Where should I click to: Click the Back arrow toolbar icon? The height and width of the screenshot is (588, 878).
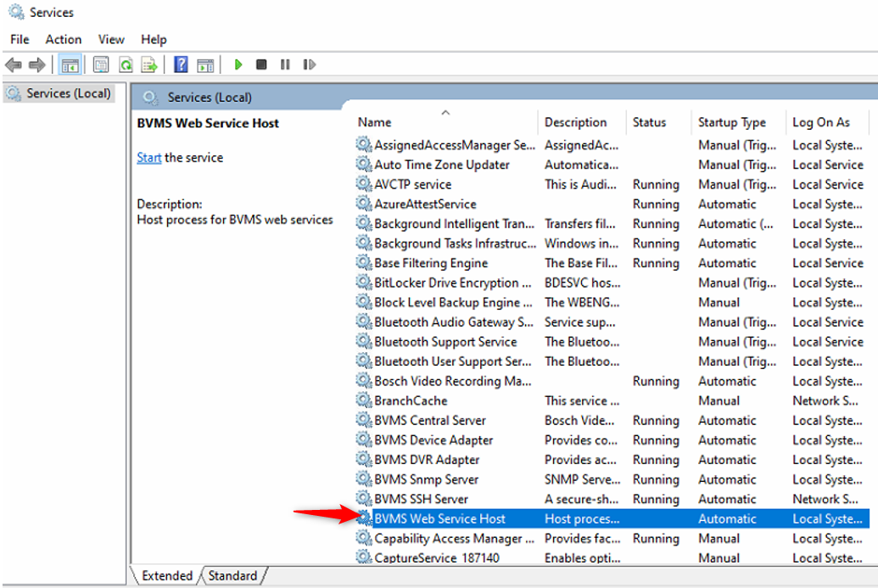[14, 65]
